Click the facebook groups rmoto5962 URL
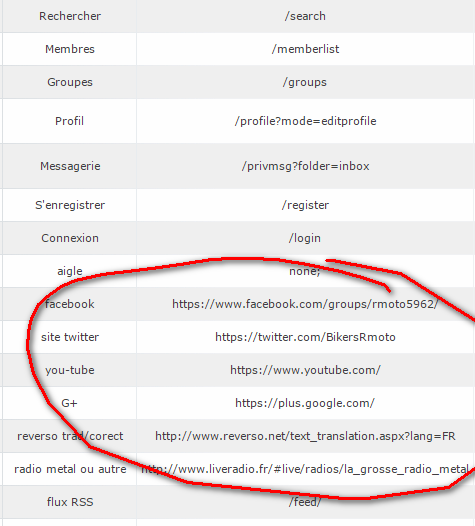Image resolution: width=475 pixels, height=526 pixels. (x=305, y=304)
